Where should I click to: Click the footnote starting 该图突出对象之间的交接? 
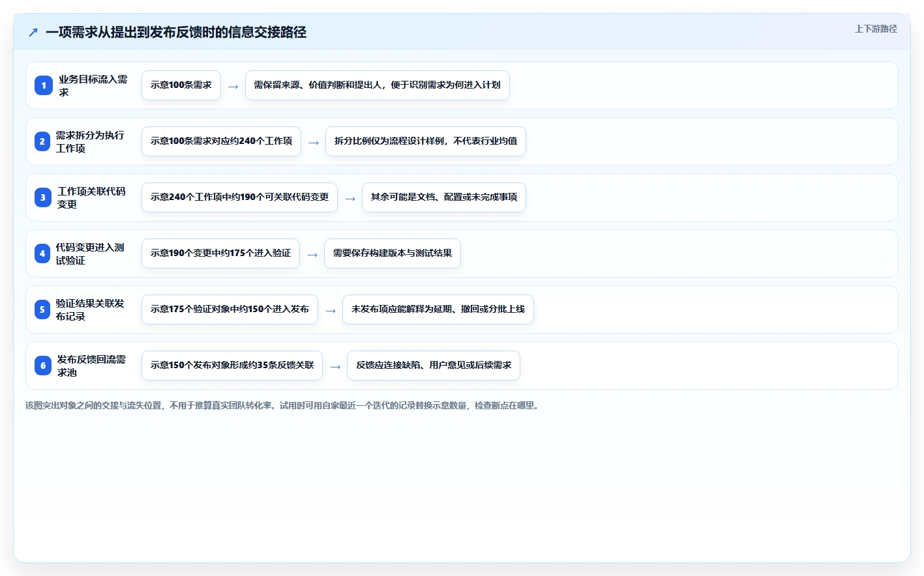click(284, 405)
